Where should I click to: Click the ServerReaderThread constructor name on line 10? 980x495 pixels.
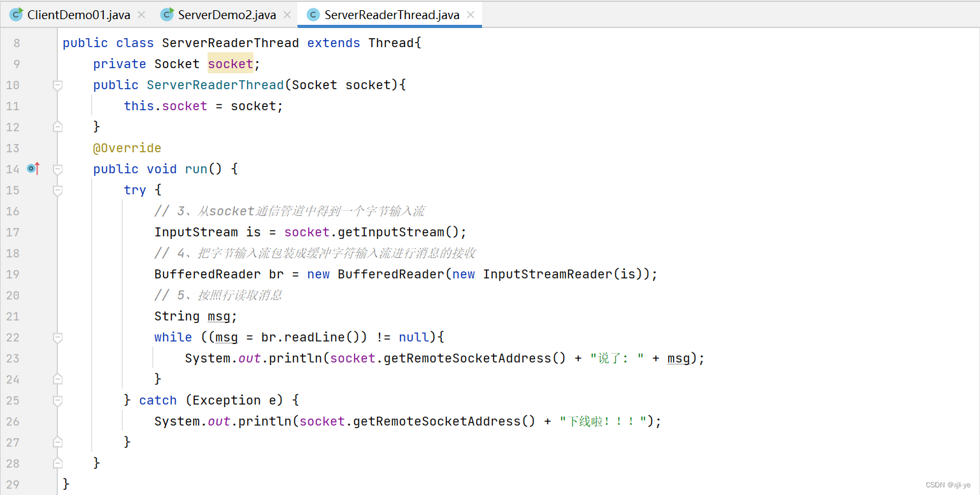pyautogui.click(x=215, y=85)
